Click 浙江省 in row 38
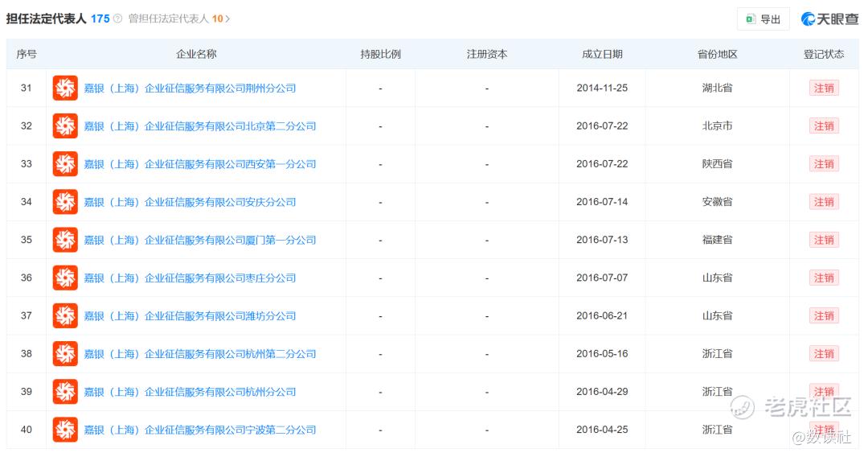Image resolution: width=868 pixels, height=457 pixels. [x=718, y=354]
